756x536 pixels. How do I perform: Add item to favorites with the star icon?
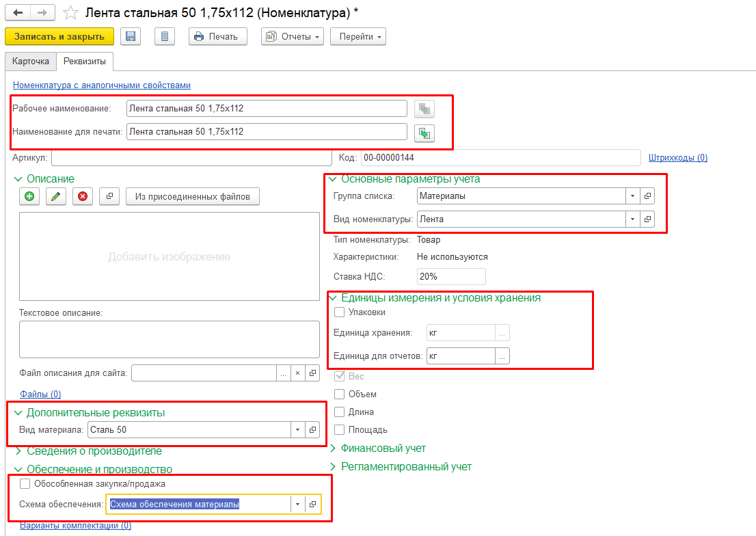(70, 12)
